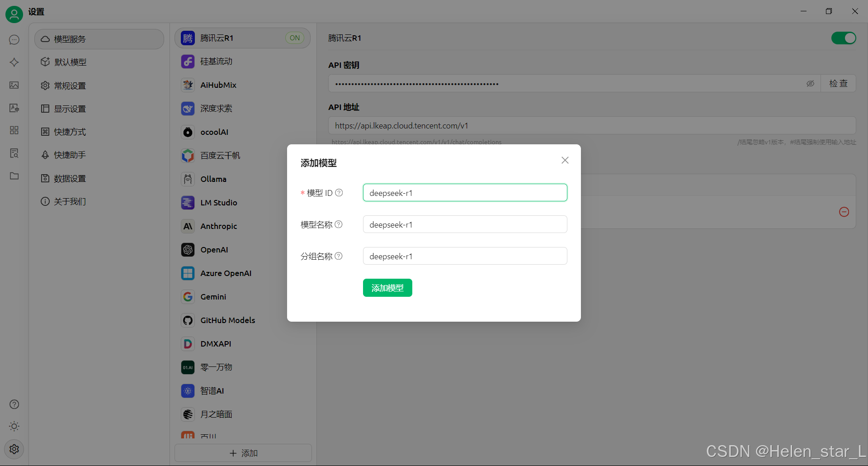This screenshot has width=868, height=466.
Task: Minimize the settings window
Action: point(803,11)
